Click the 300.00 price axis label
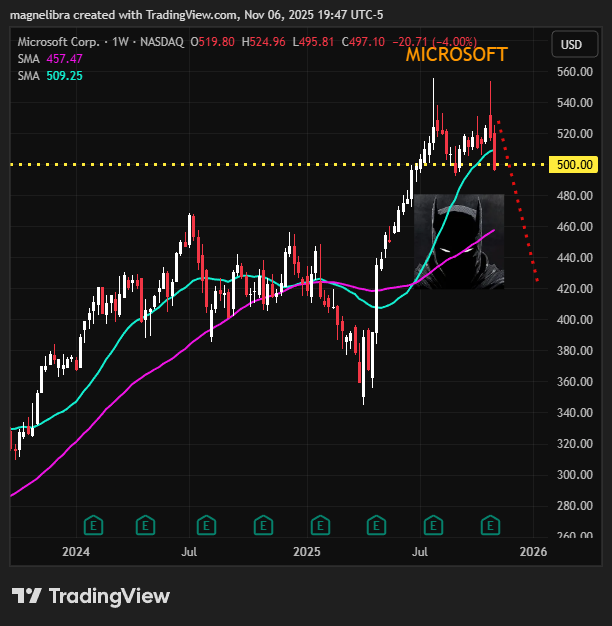 [x=574, y=475]
